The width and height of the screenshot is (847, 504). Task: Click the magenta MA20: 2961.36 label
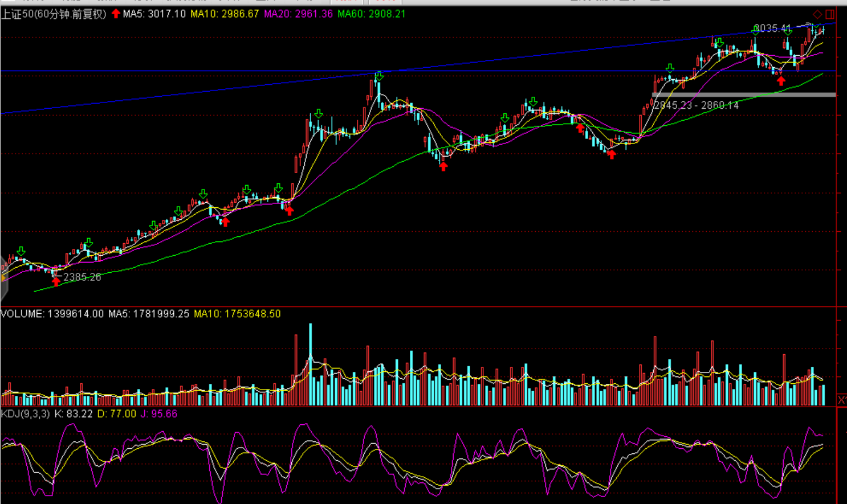(x=298, y=14)
